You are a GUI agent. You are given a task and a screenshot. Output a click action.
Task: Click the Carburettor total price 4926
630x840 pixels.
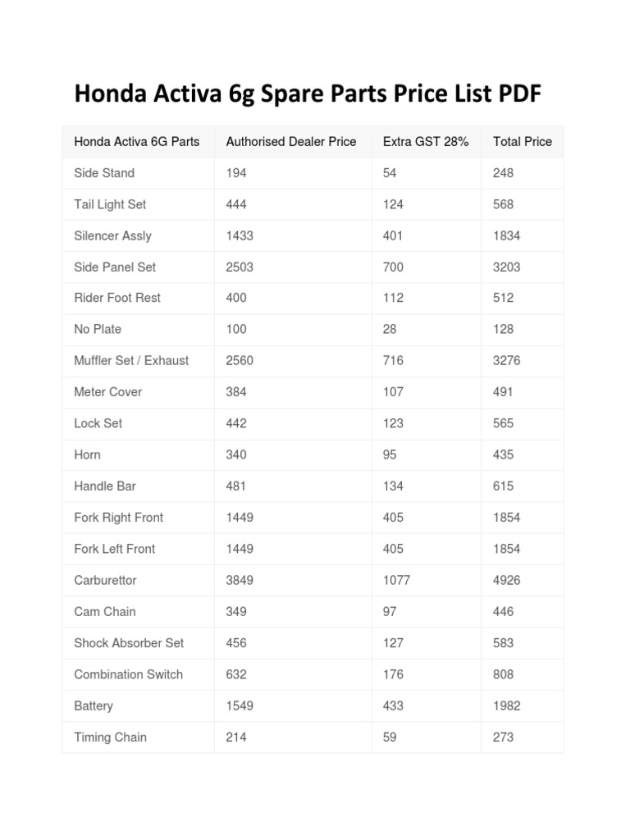click(506, 580)
